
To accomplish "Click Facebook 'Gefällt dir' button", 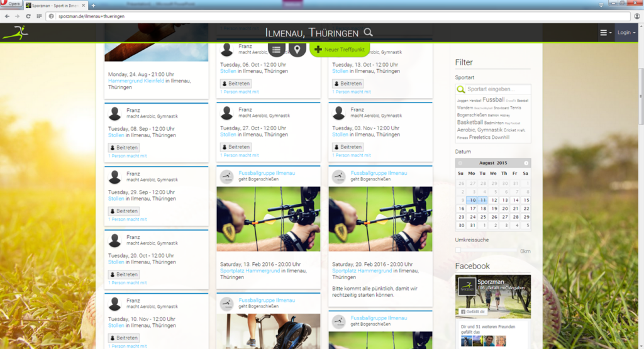I will 473,312.
